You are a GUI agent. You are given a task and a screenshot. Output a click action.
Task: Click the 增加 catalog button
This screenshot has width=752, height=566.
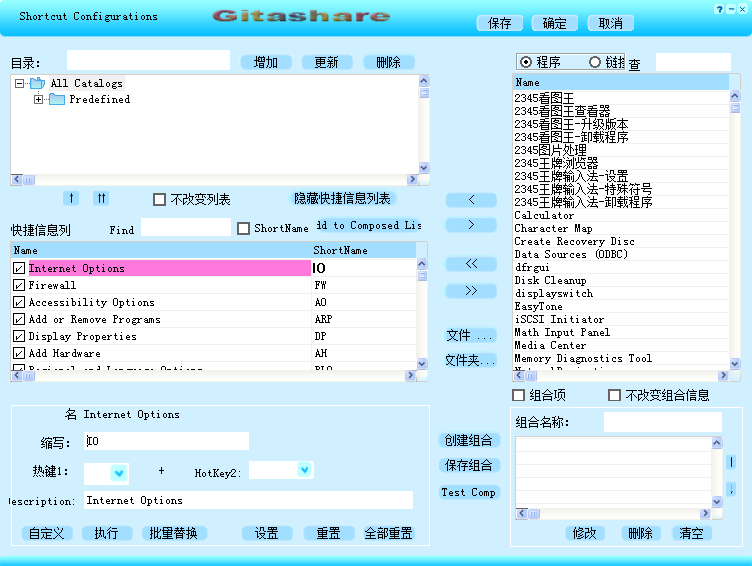(266, 62)
